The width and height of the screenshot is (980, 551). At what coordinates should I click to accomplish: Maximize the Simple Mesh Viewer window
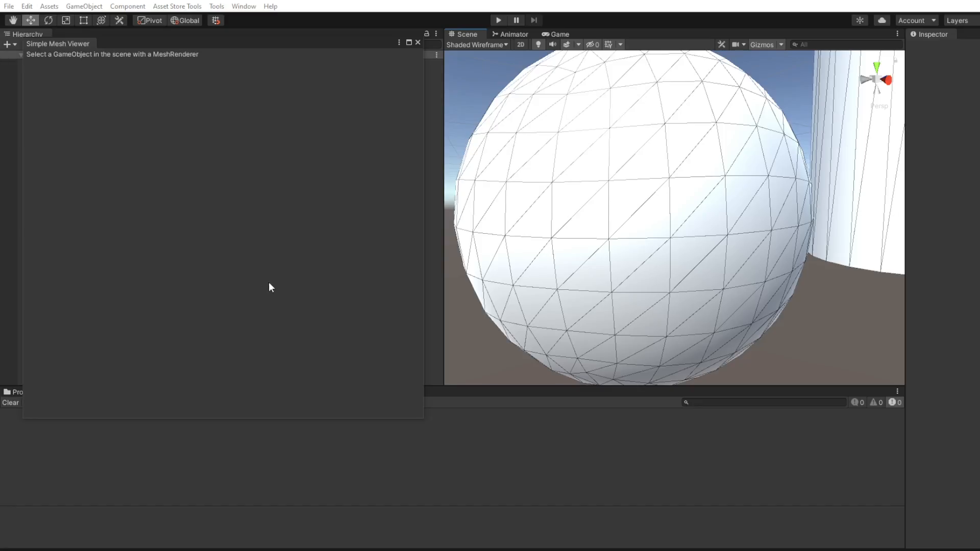pos(409,42)
